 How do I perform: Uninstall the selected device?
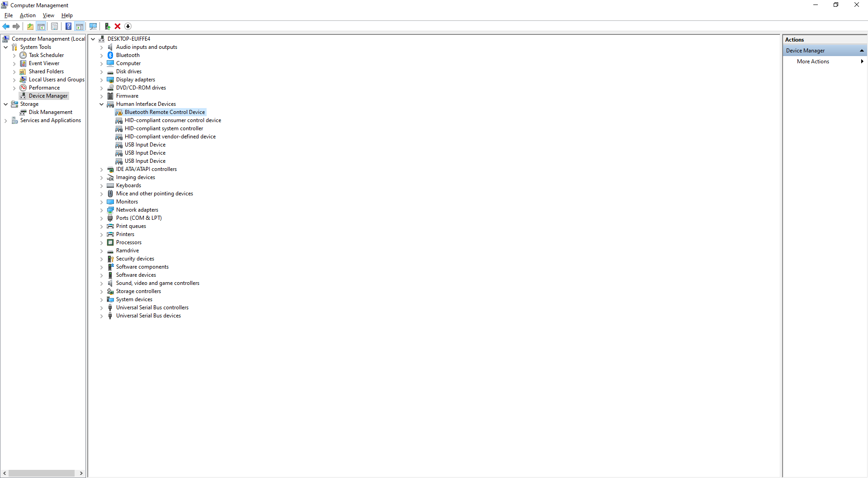[x=118, y=26]
